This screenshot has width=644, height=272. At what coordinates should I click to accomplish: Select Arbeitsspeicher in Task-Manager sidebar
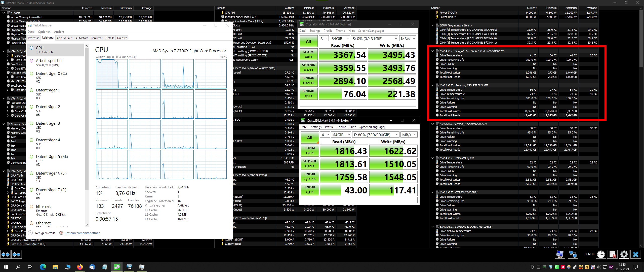[55, 62]
